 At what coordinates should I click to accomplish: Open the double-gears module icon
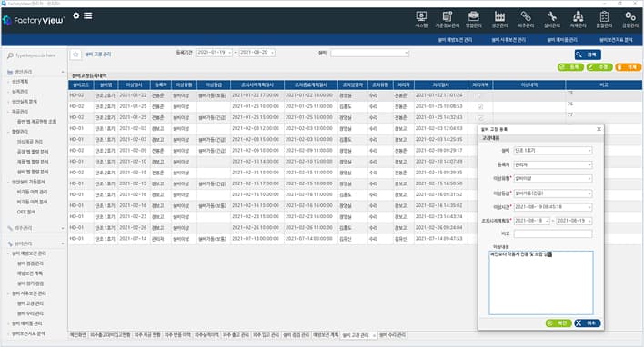[630, 19]
